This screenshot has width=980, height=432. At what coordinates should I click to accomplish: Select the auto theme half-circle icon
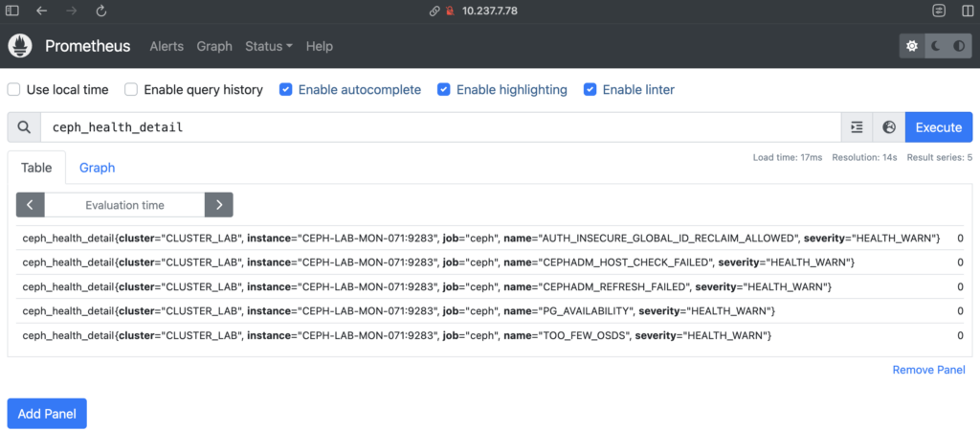[959, 46]
